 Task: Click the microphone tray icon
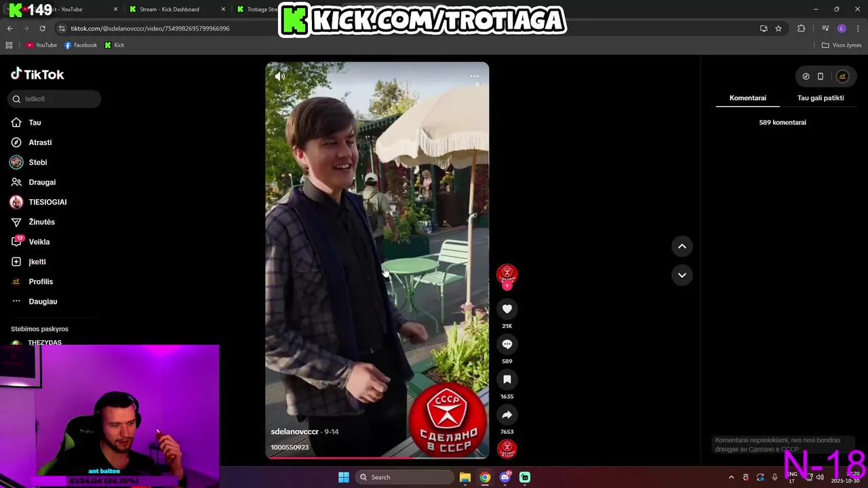(775, 477)
